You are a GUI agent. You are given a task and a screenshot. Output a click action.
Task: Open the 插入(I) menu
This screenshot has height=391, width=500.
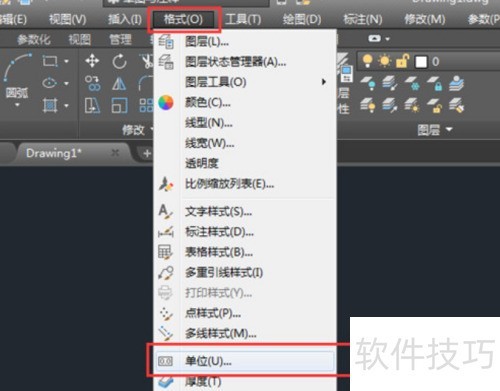pos(125,20)
